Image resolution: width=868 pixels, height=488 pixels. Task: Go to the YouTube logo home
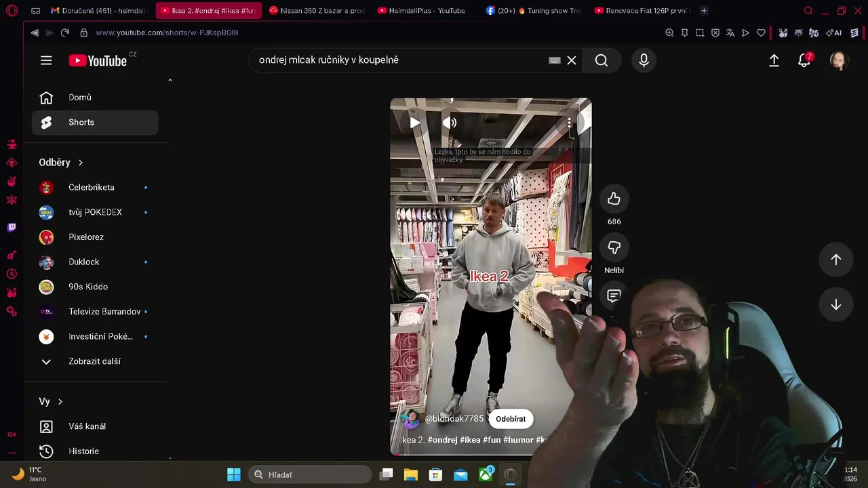[x=98, y=60]
